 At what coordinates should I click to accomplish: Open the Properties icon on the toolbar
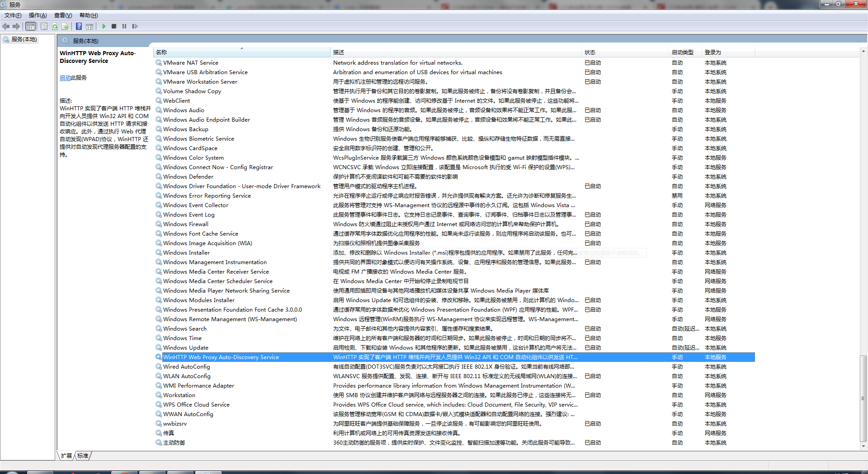(x=44, y=26)
